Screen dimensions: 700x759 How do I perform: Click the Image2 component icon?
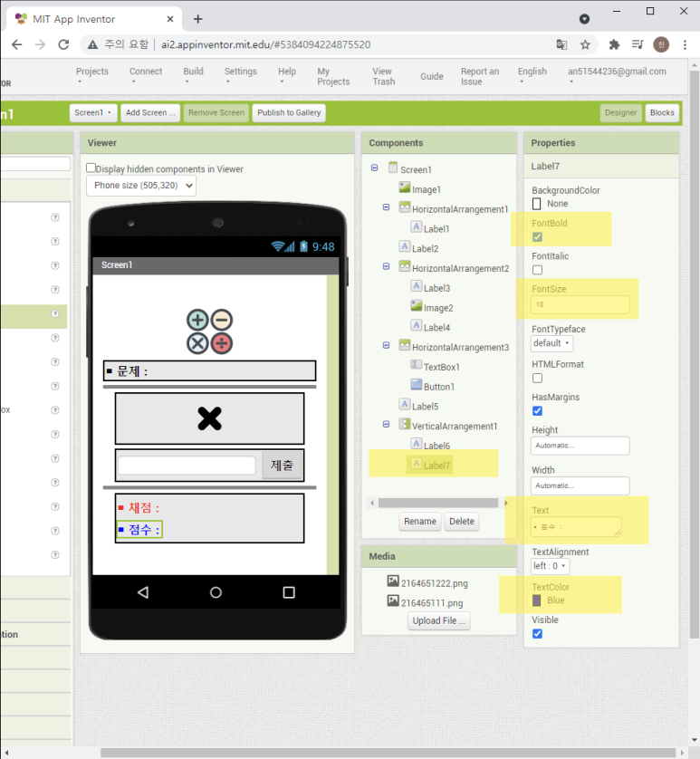[x=417, y=305]
